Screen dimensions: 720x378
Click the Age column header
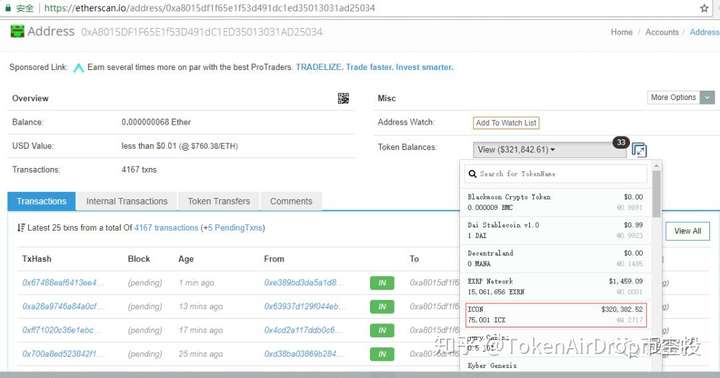[x=186, y=259]
